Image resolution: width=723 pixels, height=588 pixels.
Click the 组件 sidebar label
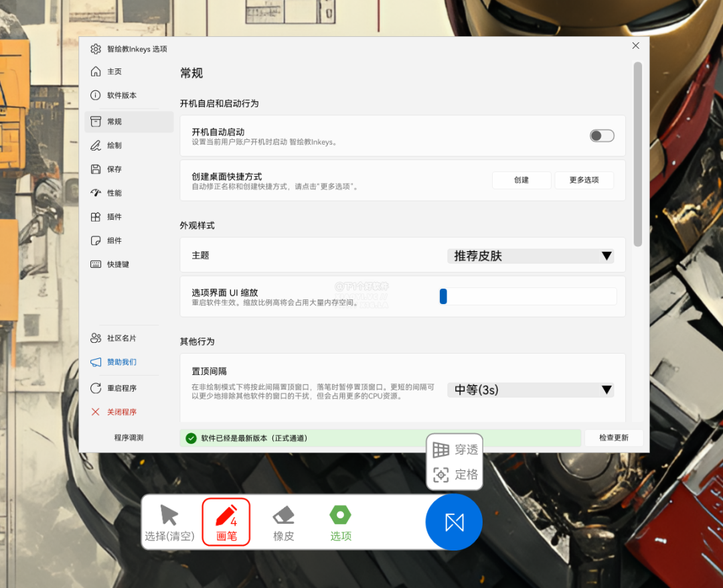pyautogui.click(x=114, y=240)
